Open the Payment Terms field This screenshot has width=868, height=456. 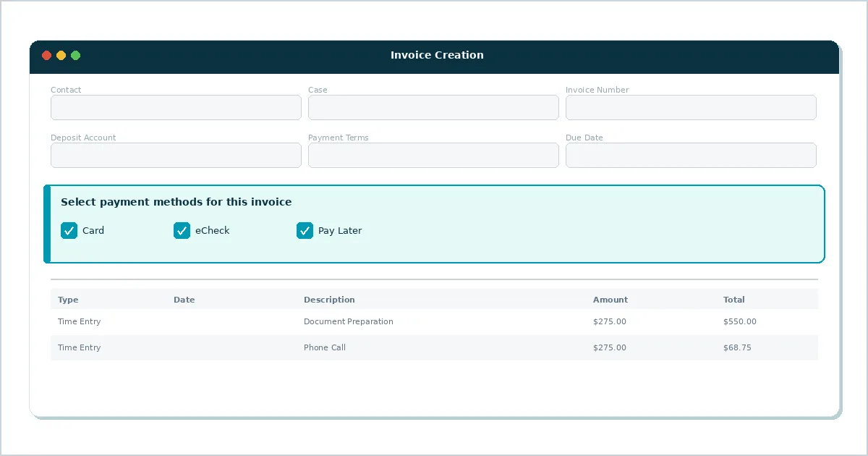coord(433,156)
